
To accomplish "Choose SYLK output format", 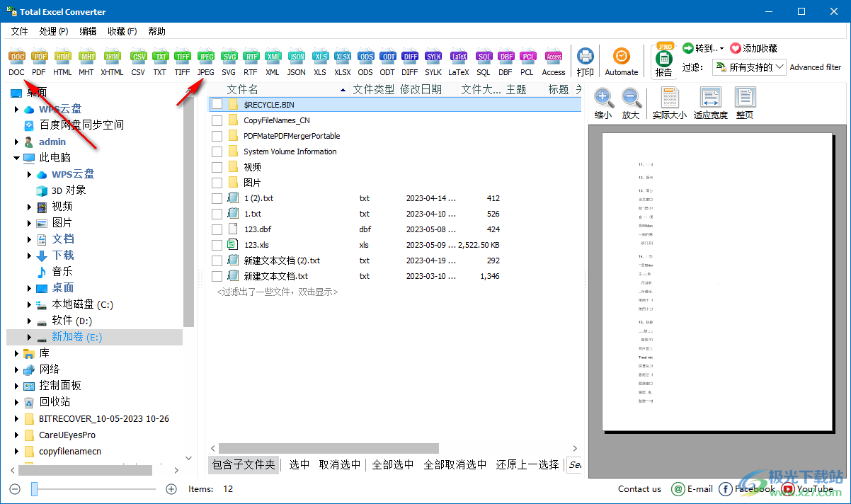I will (434, 62).
